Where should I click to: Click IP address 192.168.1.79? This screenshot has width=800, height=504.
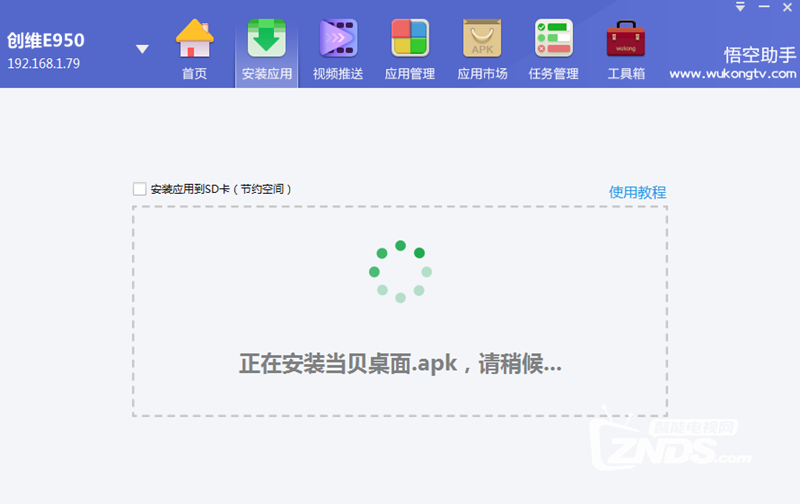[x=44, y=64]
